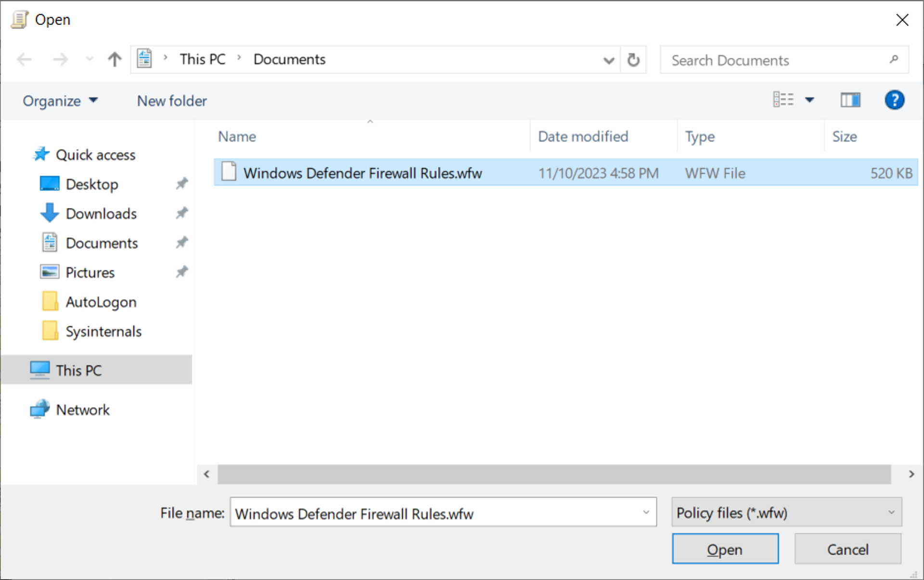Open the Organize menu
Viewport: 924px width, 580px height.
60,101
